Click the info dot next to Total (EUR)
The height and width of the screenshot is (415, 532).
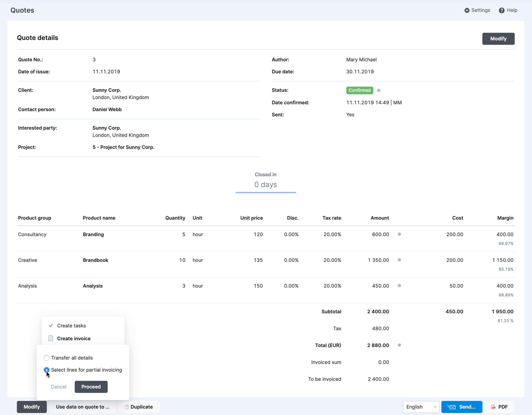tap(399, 345)
